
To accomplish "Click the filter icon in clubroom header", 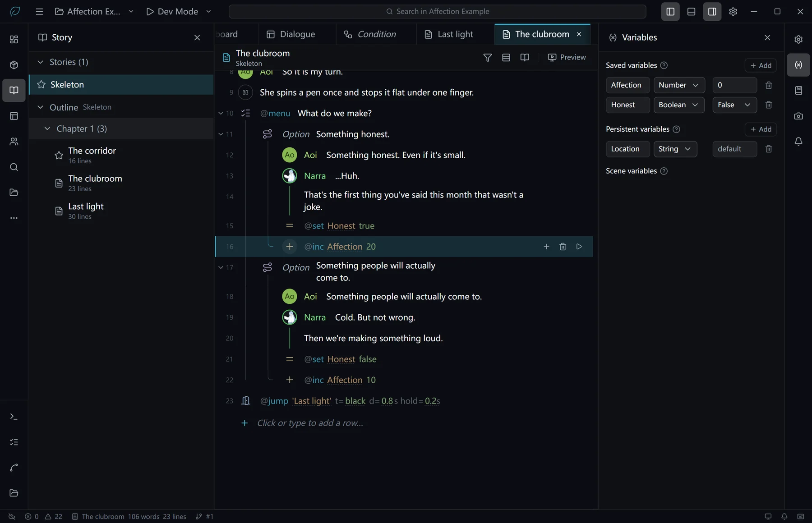I will [x=487, y=57].
